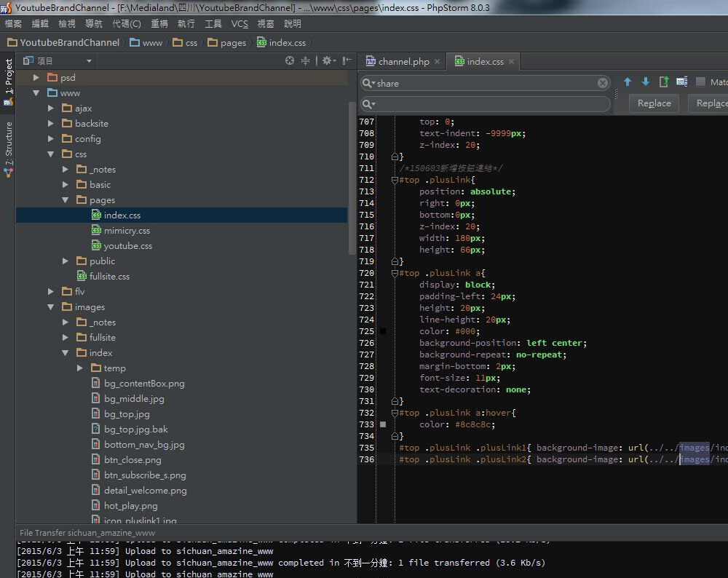Collapse the css folder
Viewport: 728px width, 578px height.
(51, 154)
